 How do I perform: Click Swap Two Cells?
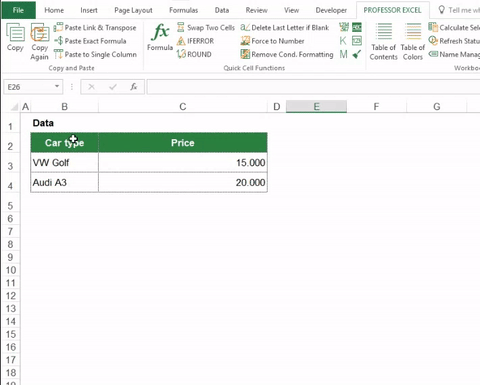[x=206, y=28]
